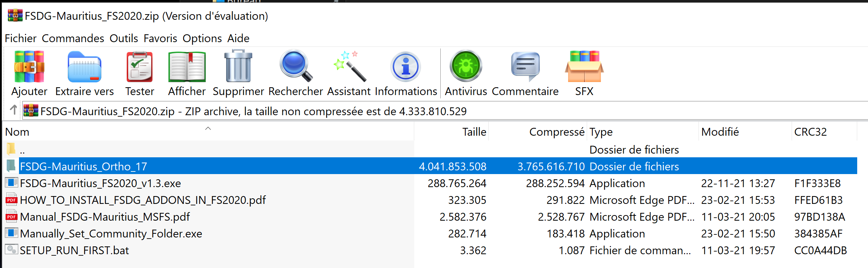The height and width of the screenshot is (268, 868).
Task: Sort by Modifié column header
Action: 720,132
